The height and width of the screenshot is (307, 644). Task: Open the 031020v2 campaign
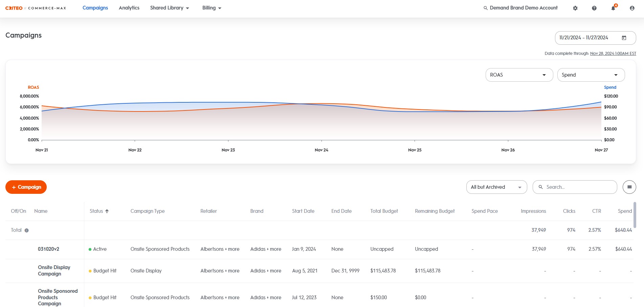[48, 249]
